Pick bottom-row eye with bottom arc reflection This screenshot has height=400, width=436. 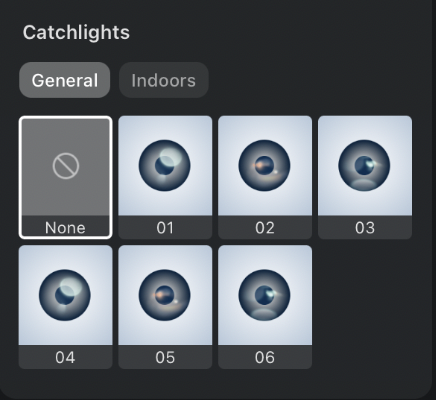[x=264, y=295]
